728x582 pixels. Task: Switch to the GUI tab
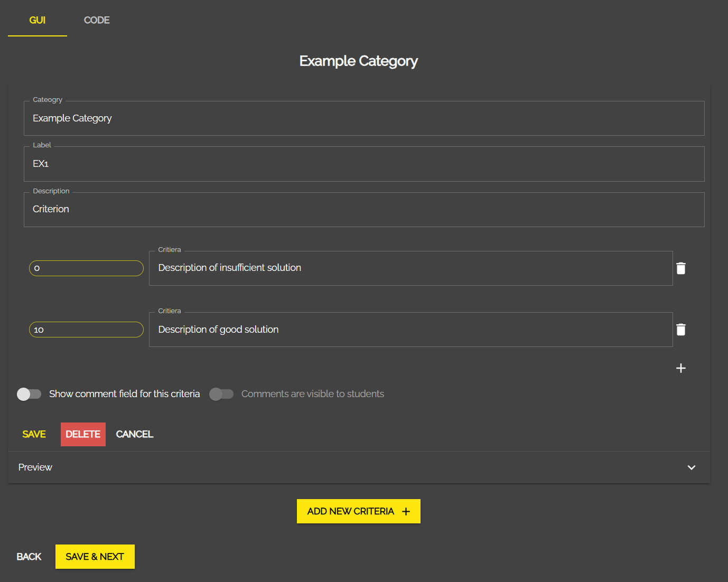click(38, 20)
